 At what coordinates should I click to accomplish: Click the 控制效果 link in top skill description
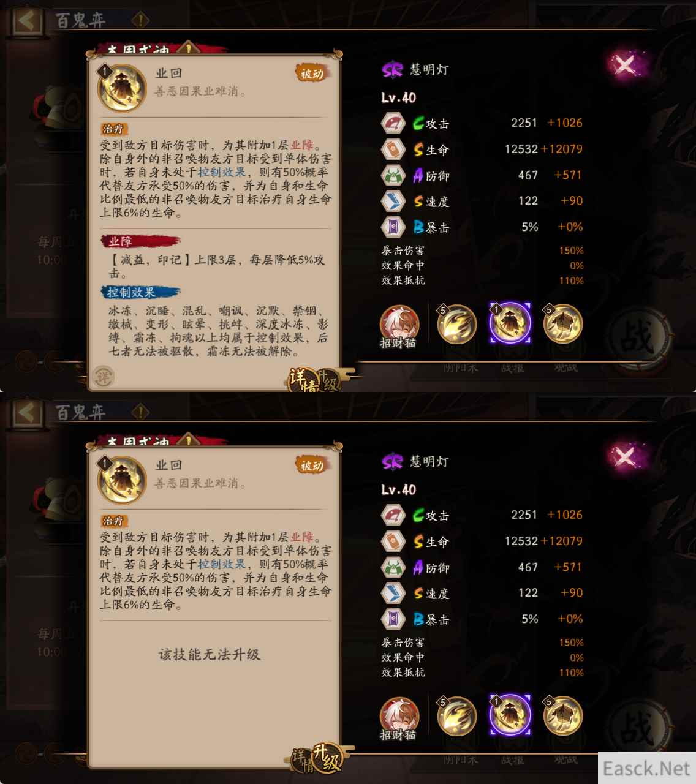pos(221,173)
